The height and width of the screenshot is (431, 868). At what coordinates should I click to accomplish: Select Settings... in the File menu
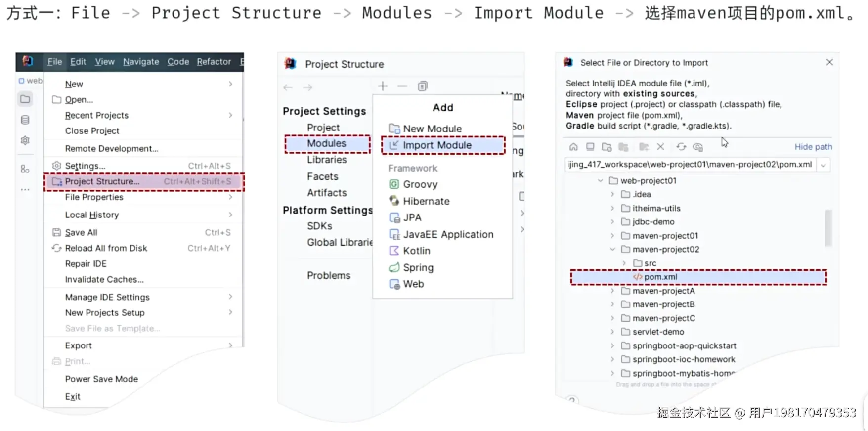click(x=143, y=166)
